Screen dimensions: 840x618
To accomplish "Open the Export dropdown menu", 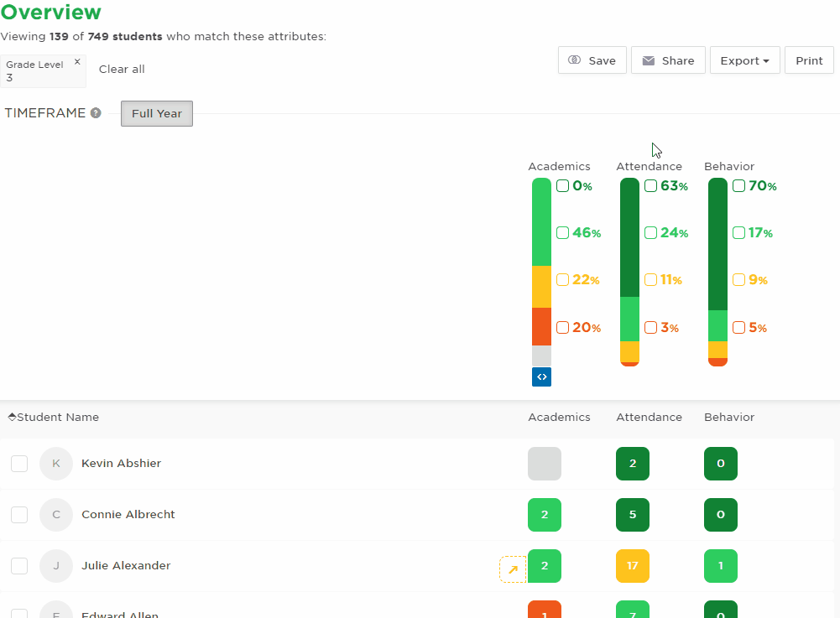I will click(744, 60).
